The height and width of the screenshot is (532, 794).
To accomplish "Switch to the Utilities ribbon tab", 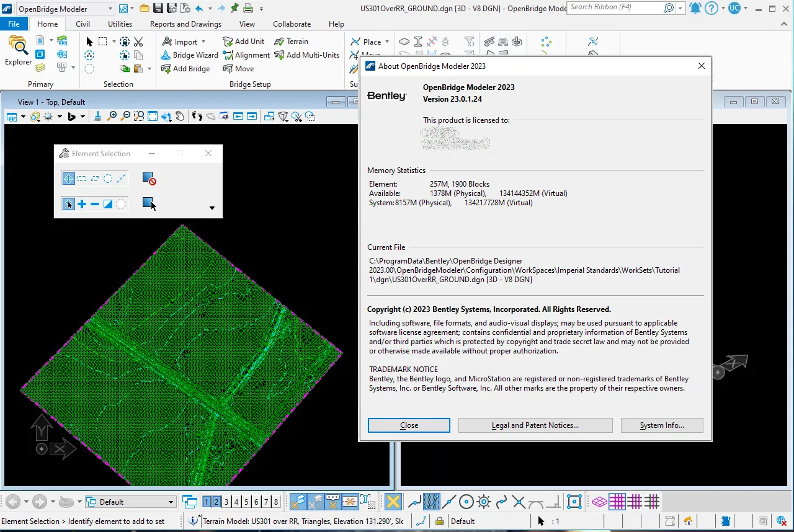I will [120, 24].
